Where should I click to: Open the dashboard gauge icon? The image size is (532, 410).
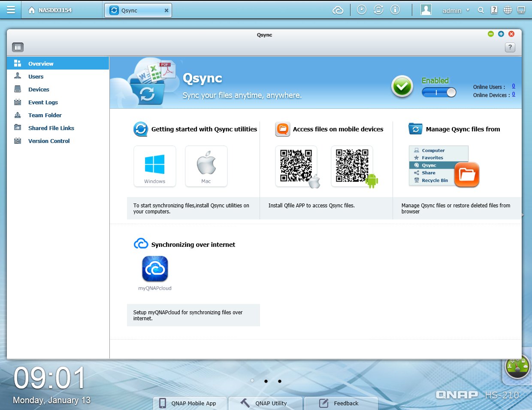(517, 367)
